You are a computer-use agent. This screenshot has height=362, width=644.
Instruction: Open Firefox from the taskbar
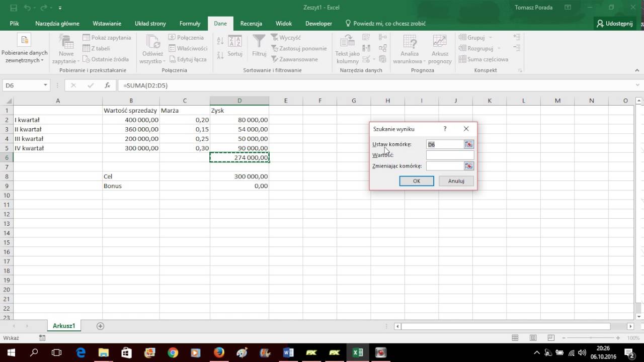[x=219, y=352]
